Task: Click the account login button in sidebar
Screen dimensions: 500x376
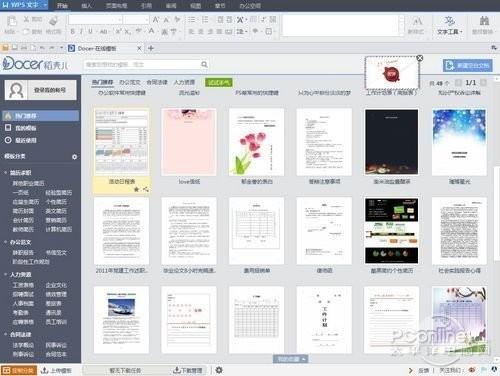Action: pos(40,90)
